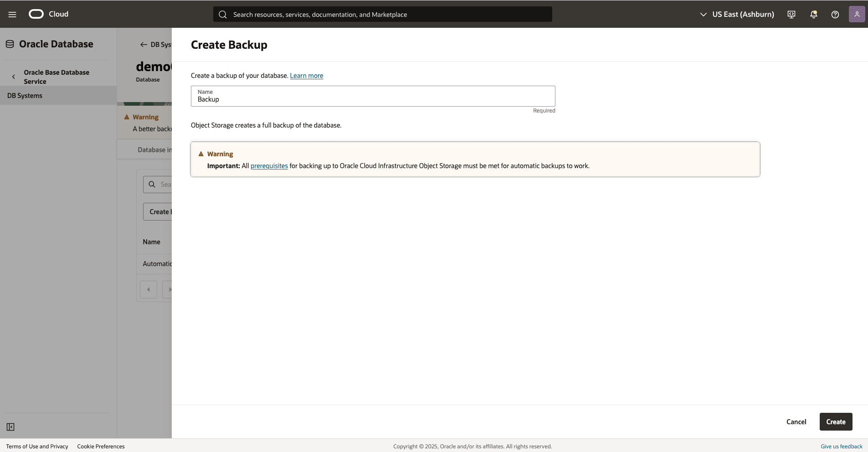Open the Help icon
This screenshot has height=452, width=868.
(835, 14)
